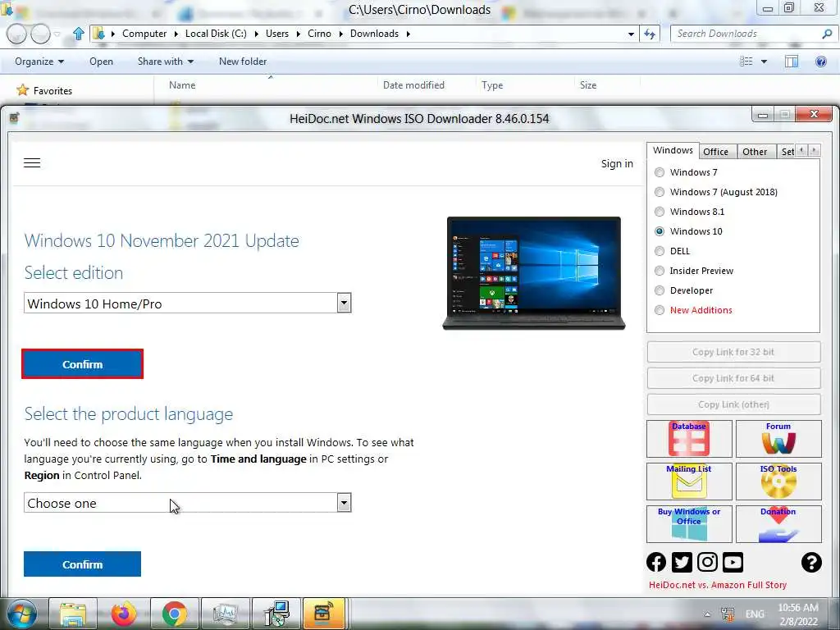The height and width of the screenshot is (630, 840).
Task: Select the Developer radio button
Action: tap(660, 290)
